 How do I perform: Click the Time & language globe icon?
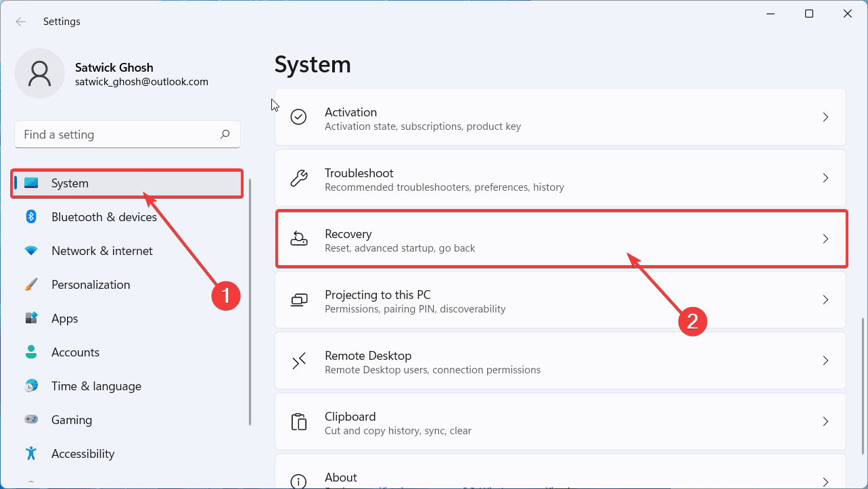[31, 386]
